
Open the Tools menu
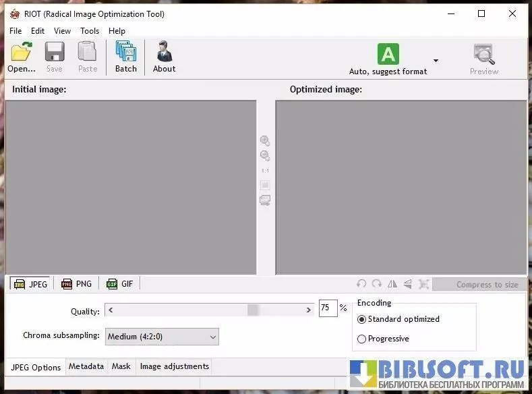[x=90, y=31]
